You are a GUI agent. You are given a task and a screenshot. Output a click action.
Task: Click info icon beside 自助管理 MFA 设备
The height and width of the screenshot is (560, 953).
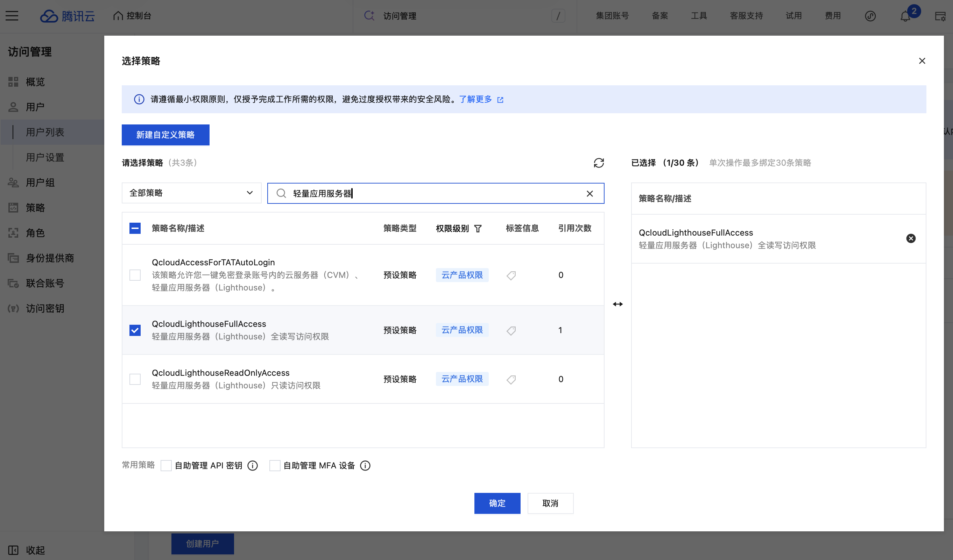point(365,466)
